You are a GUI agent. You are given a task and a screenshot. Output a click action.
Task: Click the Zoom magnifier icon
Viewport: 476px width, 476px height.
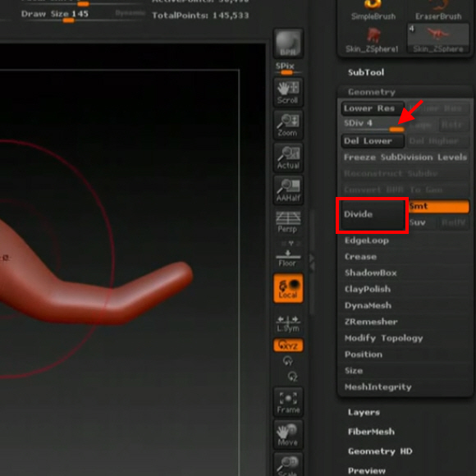(288, 125)
